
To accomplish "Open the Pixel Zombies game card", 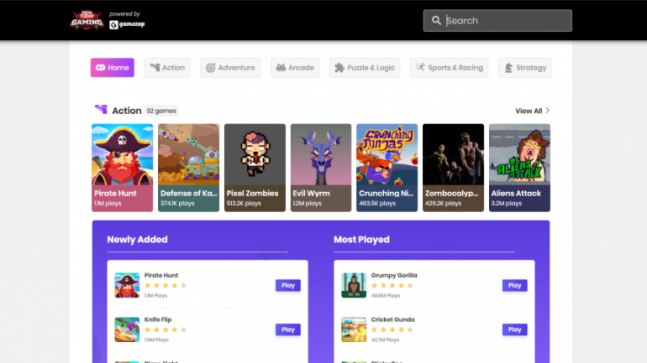I will (255, 167).
